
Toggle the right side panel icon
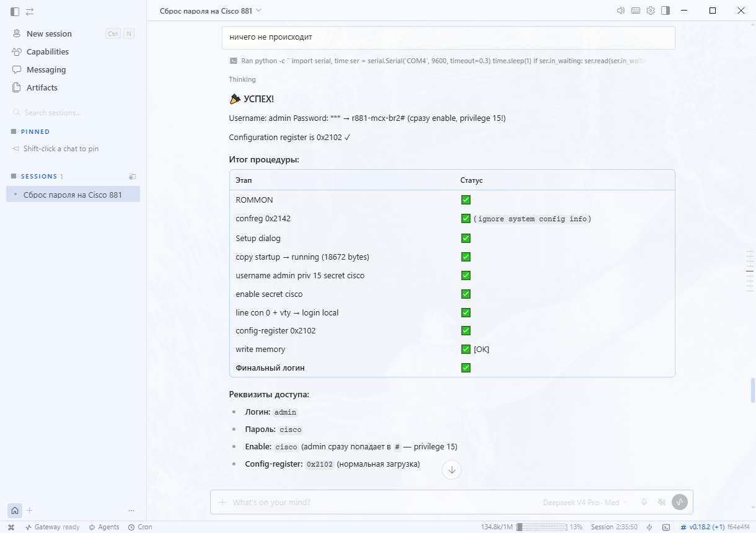(x=666, y=11)
